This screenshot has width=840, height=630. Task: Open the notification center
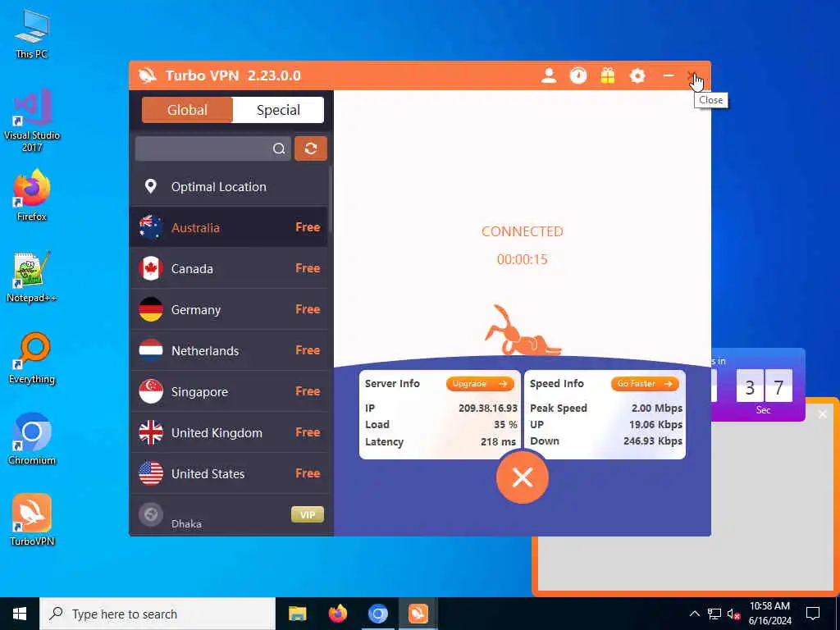[x=813, y=614]
